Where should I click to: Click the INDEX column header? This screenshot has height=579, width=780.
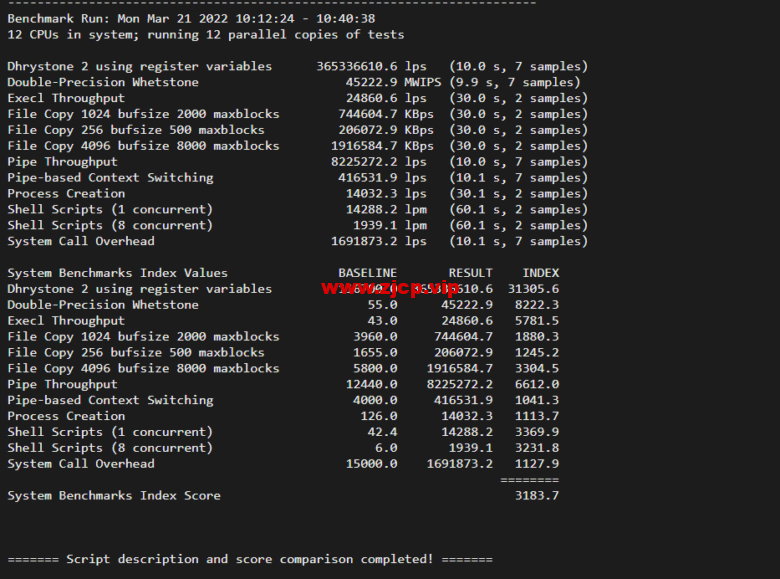click(x=541, y=273)
